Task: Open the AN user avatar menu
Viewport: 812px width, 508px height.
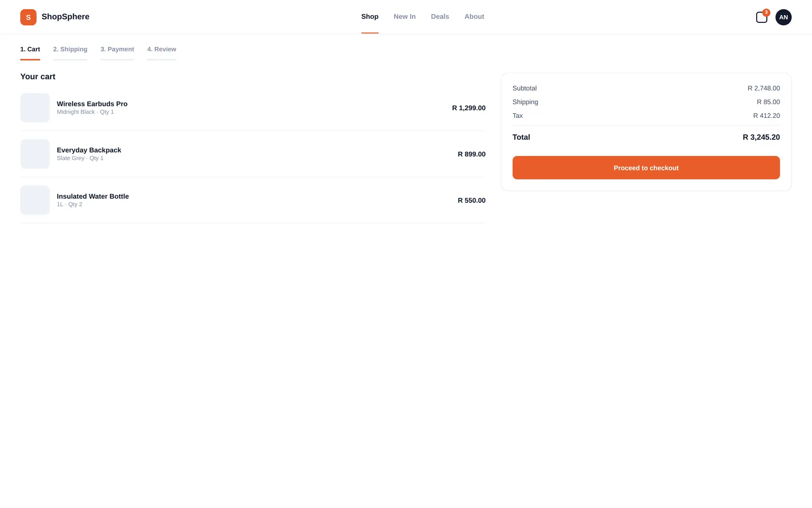Action: coord(784,17)
